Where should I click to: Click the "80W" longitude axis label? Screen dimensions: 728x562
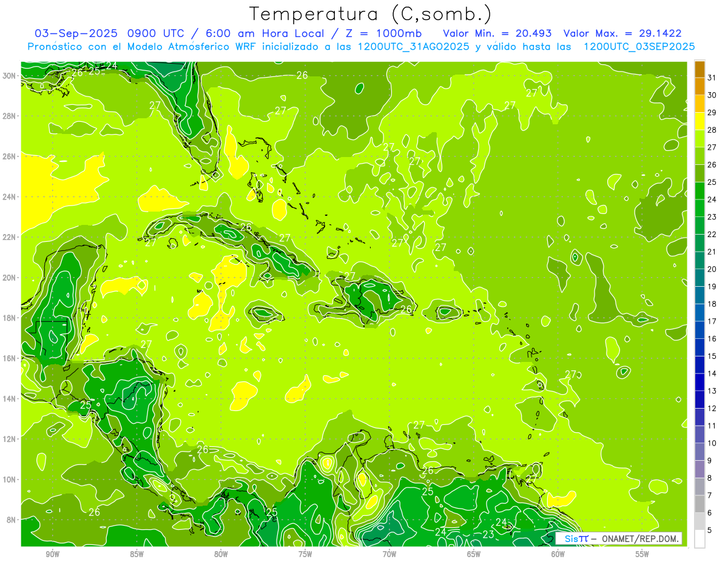click(x=221, y=554)
